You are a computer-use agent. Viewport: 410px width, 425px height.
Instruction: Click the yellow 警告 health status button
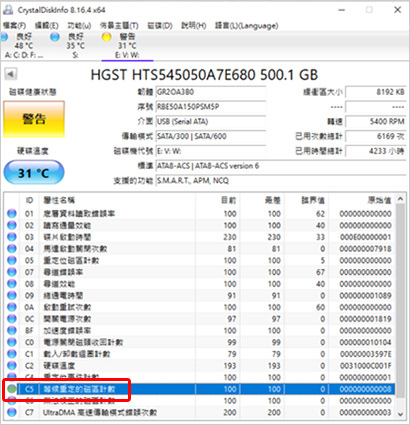(34, 119)
